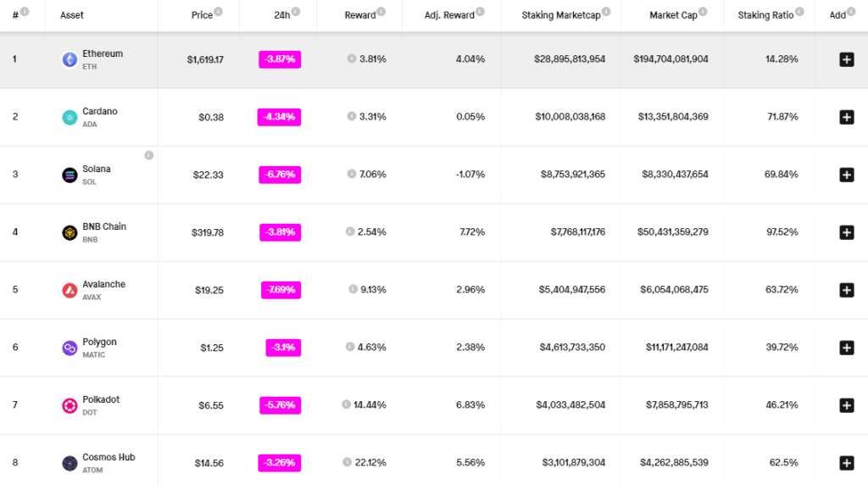Click the Polygon coin logo icon
868x485 pixels.
pyautogui.click(x=70, y=348)
